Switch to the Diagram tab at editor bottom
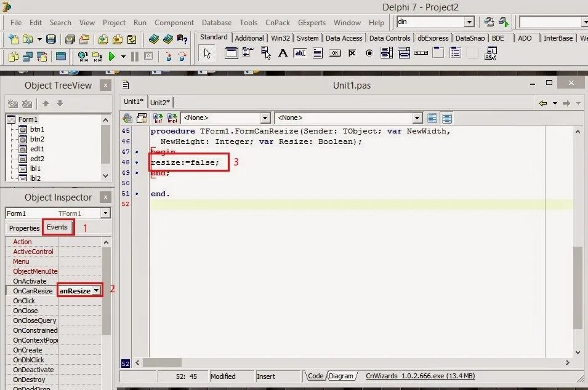This screenshot has height=390, width=588. (340, 376)
